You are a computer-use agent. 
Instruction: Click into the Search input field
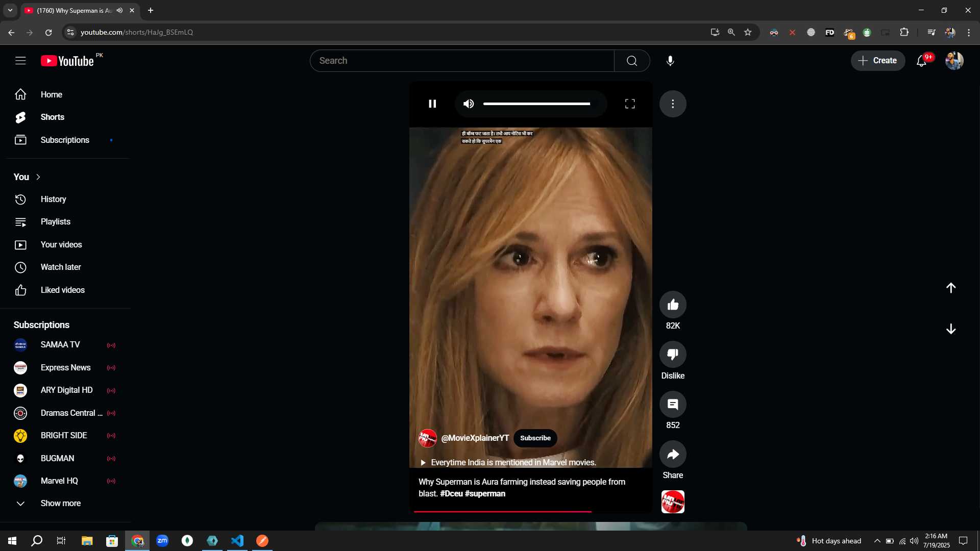462,61
